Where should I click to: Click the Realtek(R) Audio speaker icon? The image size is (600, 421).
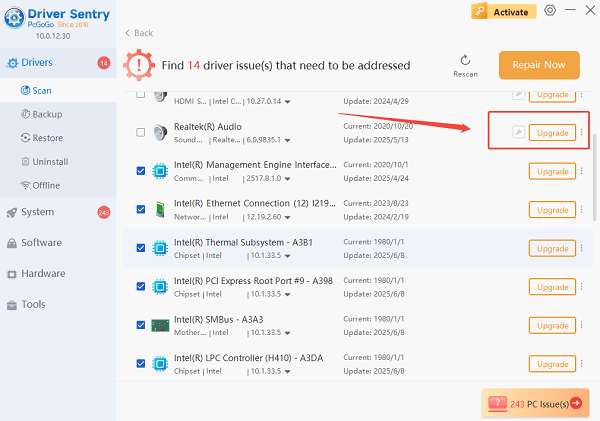(159, 132)
